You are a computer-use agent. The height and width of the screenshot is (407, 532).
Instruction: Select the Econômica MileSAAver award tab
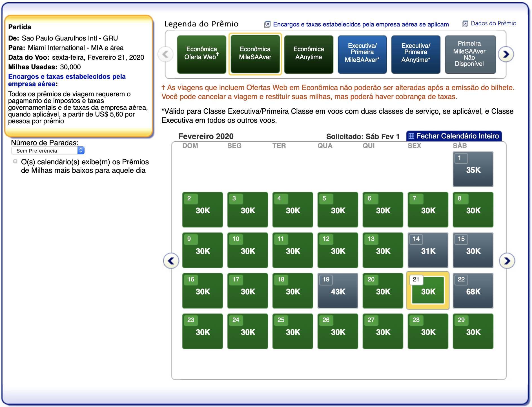[255, 54]
